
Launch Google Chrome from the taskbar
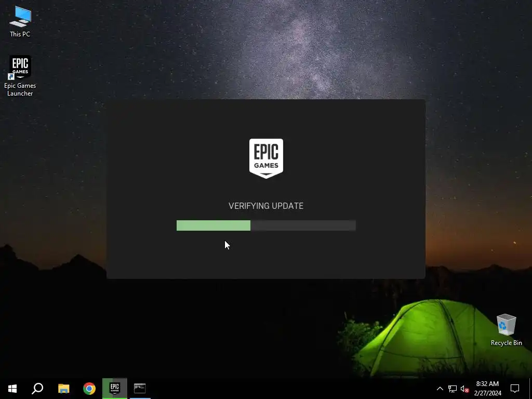[89, 389]
